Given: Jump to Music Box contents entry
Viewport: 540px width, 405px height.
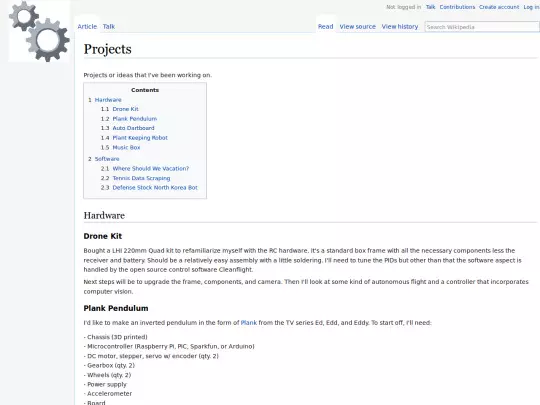Looking at the screenshot, I should [x=126, y=147].
